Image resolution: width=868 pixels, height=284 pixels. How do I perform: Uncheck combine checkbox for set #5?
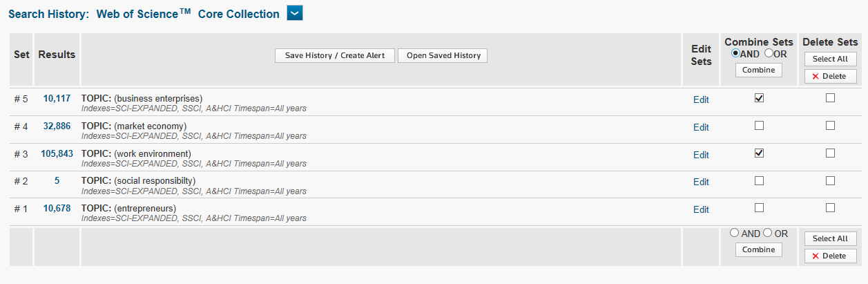[759, 98]
